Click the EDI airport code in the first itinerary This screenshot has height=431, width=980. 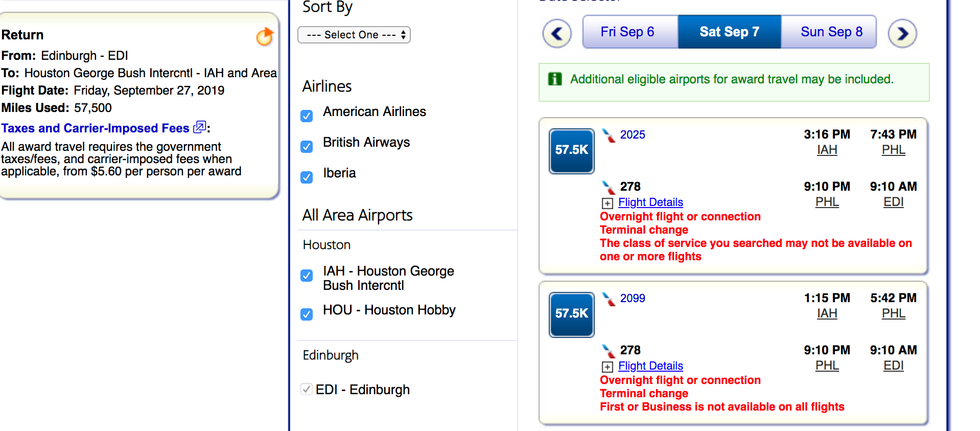[893, 202]
